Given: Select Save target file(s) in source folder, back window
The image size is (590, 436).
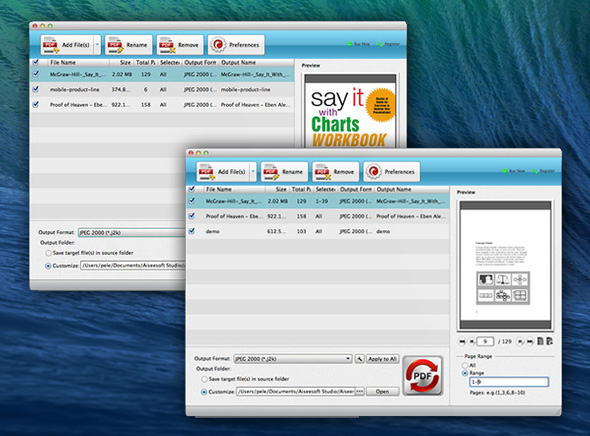Looking at the screenshot, I should point(48,253).
